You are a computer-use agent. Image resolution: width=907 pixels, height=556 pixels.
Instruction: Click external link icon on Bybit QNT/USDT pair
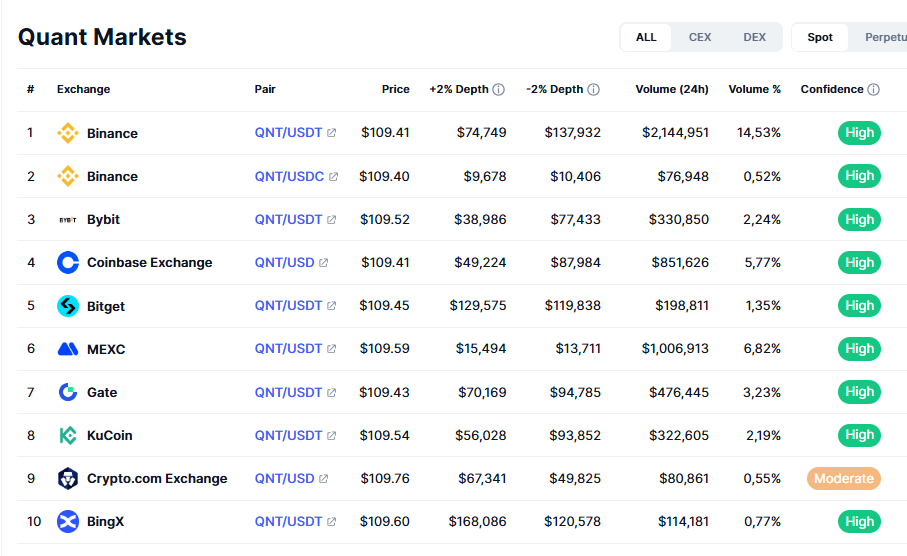(x=331, y=220)
